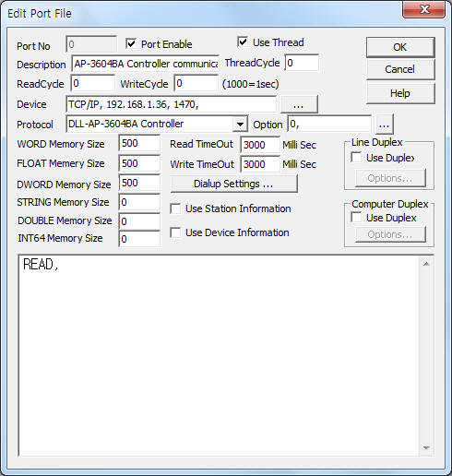The width and height of the screenshot is (452, 476).
Task: Click the Read TimeOut field
Action: tap(260, 145)
